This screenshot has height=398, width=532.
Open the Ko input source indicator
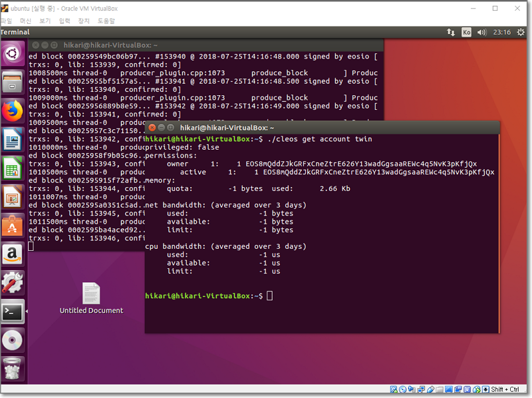click(x=467, y=32)
